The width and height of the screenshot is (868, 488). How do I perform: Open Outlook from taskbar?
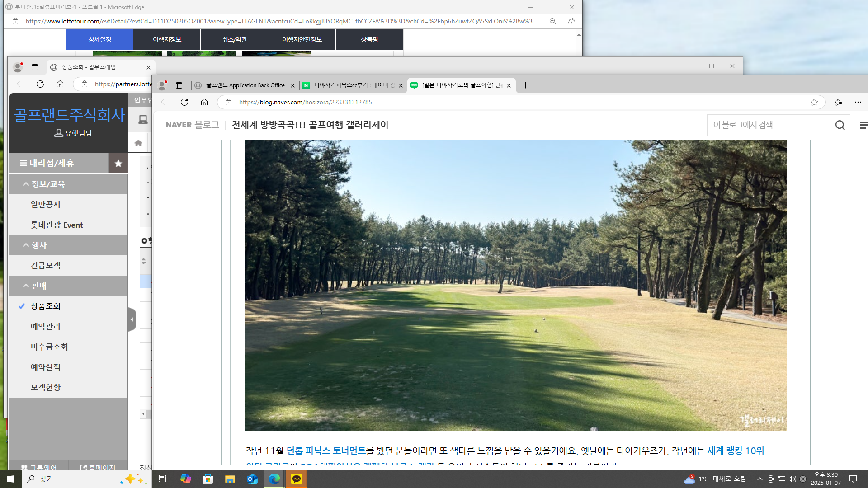click(252, 479)
